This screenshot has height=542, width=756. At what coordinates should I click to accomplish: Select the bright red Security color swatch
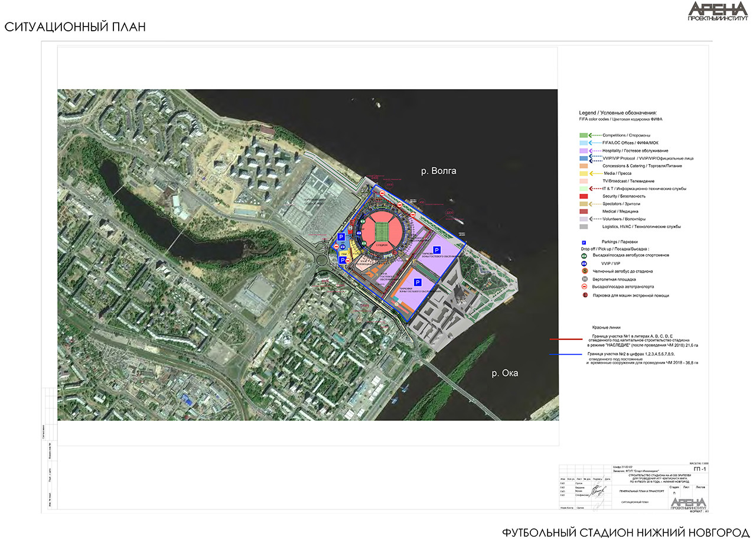pyautogui.click(x=583, y=196)
